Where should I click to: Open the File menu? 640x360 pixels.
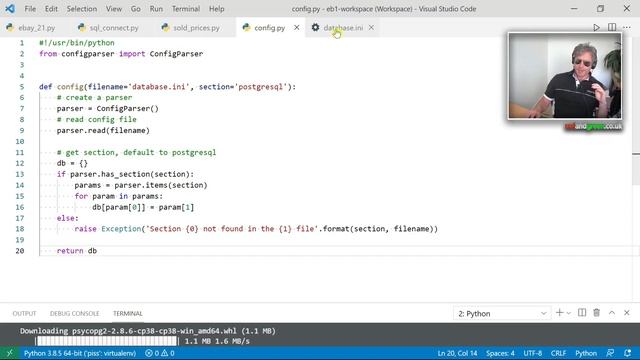coord(30,9)
